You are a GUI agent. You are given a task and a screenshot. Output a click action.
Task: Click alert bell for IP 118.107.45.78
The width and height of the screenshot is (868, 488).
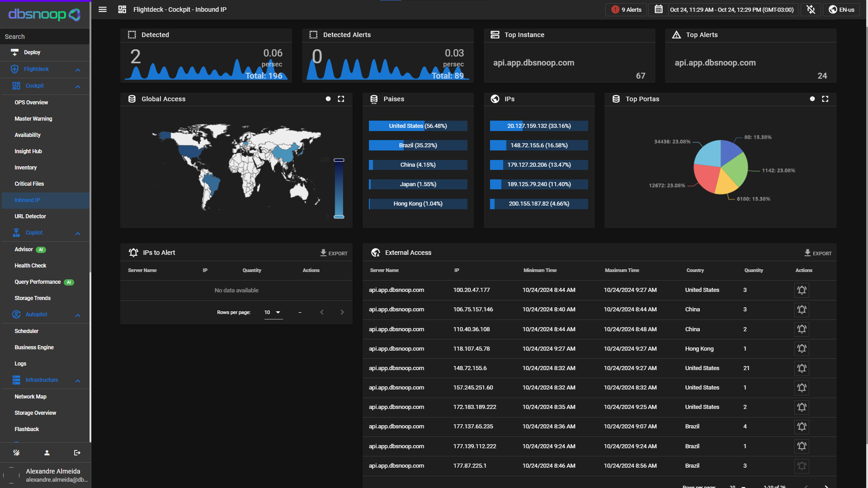pyautogui.click(x=802, y=349)
